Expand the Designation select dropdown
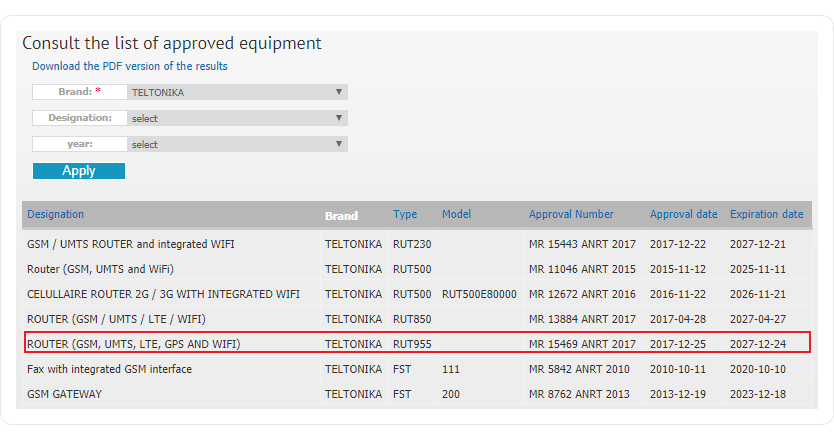 click(237, 118)
